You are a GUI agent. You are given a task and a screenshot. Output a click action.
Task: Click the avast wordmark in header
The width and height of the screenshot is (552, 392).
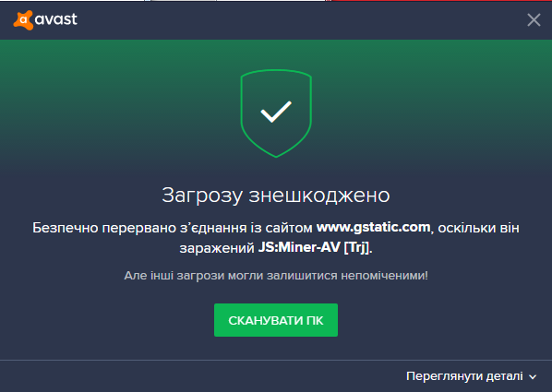click(56, 19)
